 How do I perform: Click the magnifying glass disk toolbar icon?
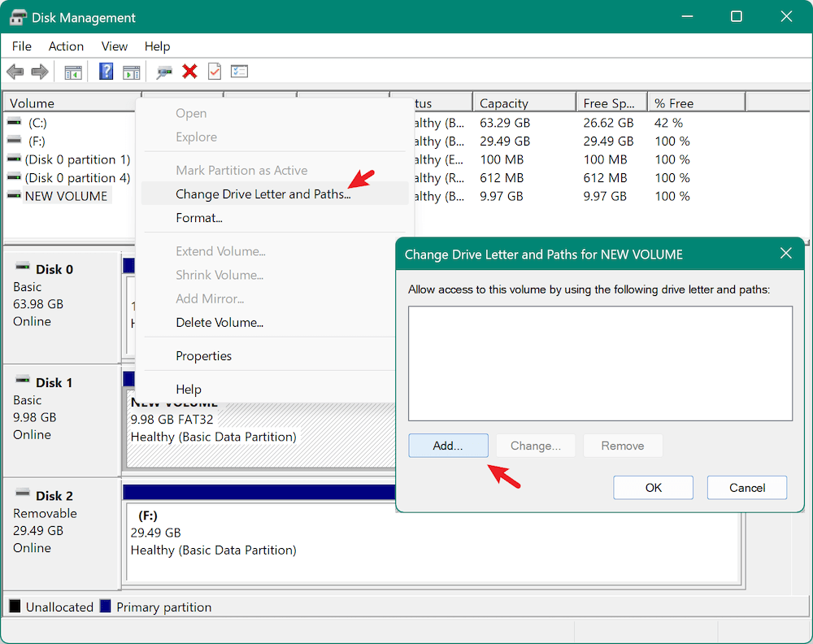163,72
